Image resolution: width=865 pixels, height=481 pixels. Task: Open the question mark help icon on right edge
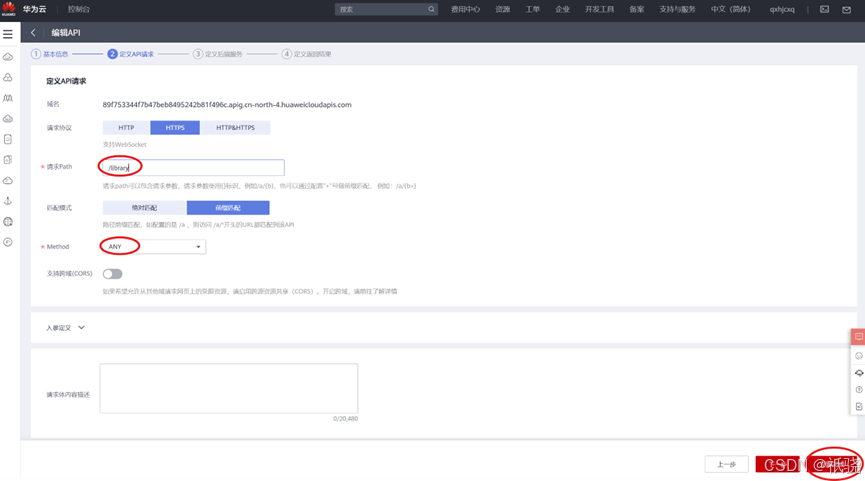point(859,390)
